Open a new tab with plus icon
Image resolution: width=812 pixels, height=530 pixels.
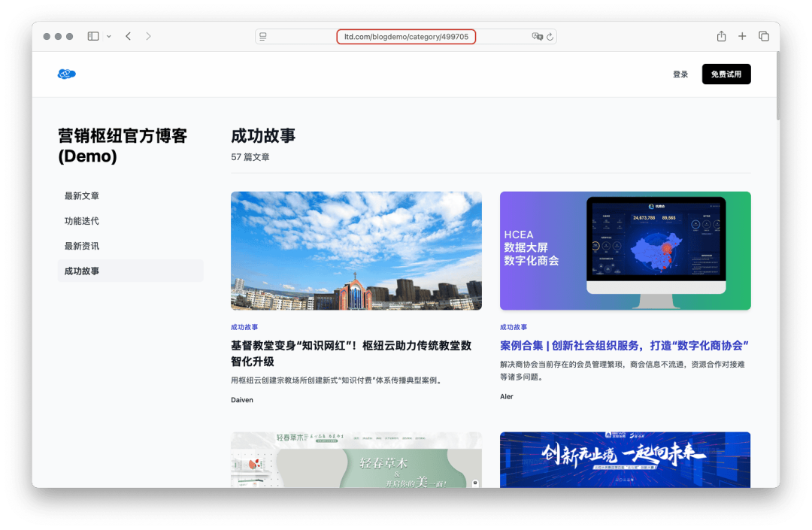(x=742, y=36)
